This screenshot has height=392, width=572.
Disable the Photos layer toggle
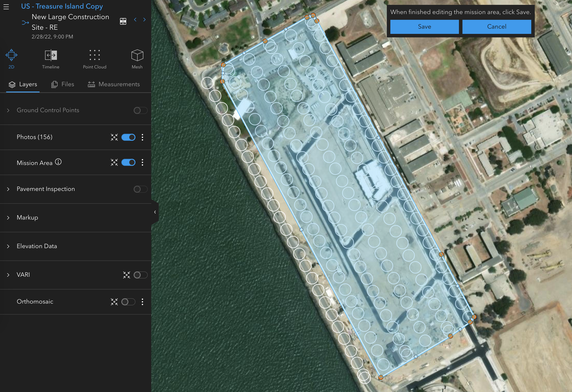point(128,137)
